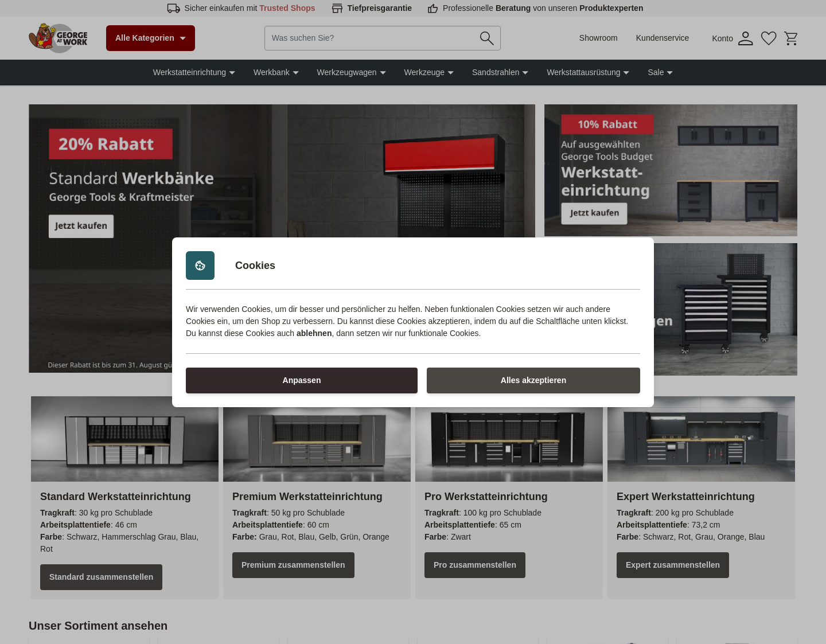
Task: Click the Trusted Shops link
Action: pos(287,8)
